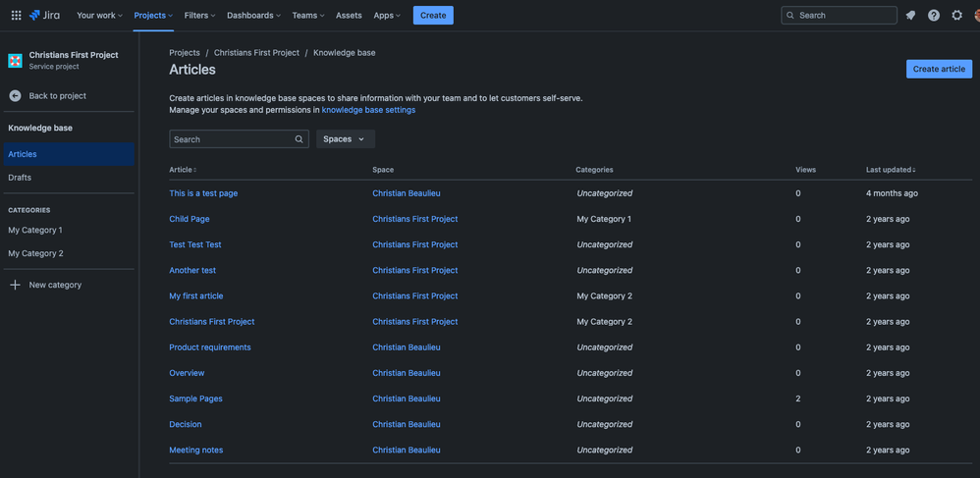
Task: Click the plus icon for New category
Action: point(15,285)
